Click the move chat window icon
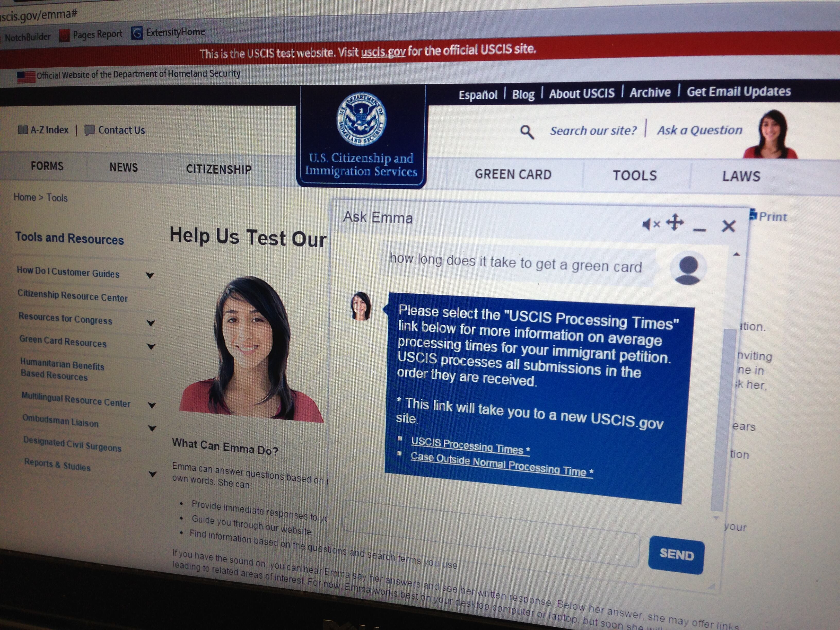Image resolution: width=840 pixels, height=630 pixels. click(675, 223)
